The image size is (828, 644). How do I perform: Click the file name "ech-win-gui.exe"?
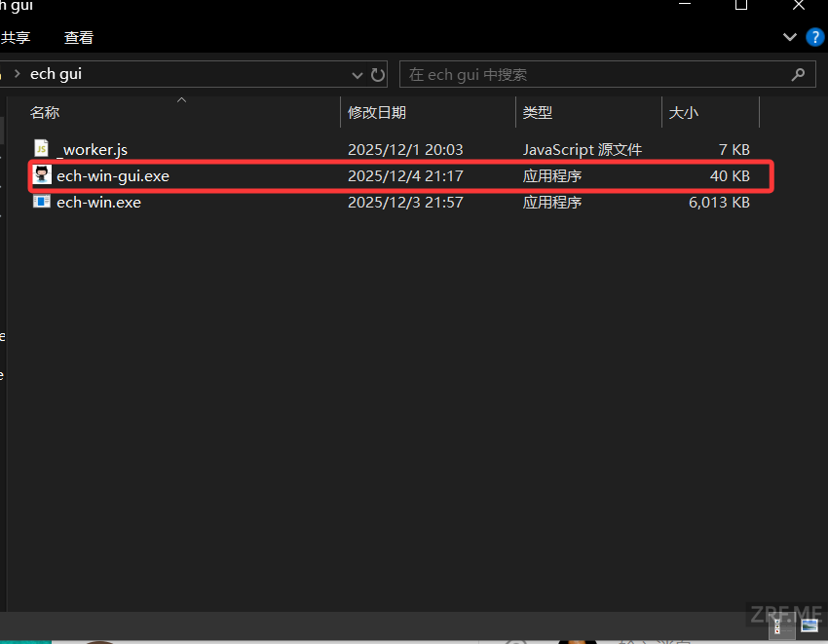coord(113,176)
